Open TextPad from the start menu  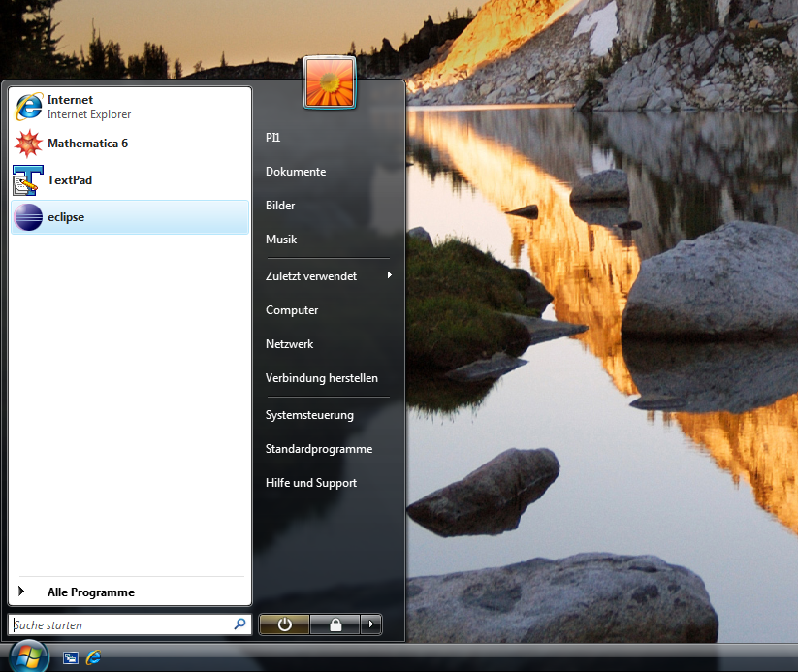pos(130,180)
